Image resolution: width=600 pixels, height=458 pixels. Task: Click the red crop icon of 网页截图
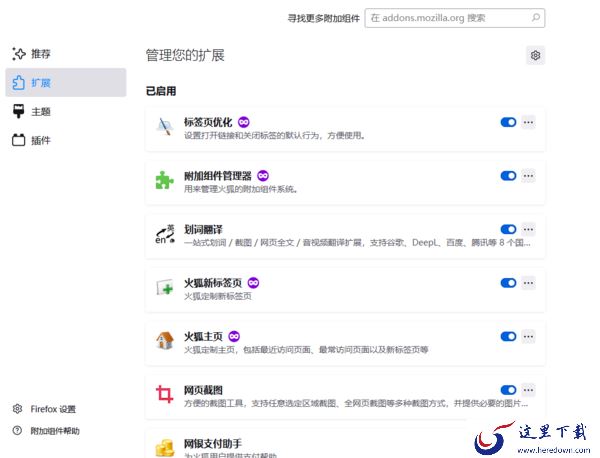(165, 394)
